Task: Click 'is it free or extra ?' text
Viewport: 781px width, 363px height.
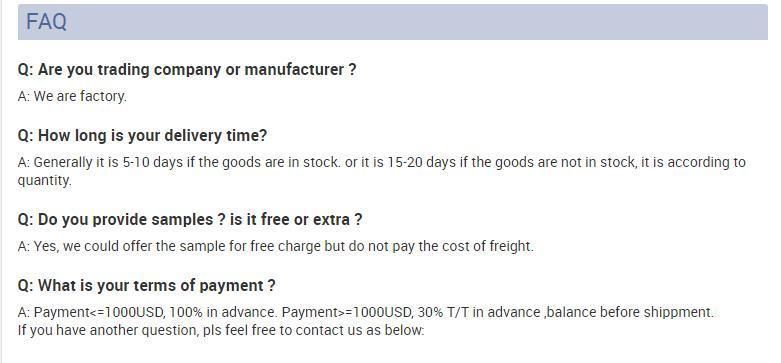Action: coord(296,220)
